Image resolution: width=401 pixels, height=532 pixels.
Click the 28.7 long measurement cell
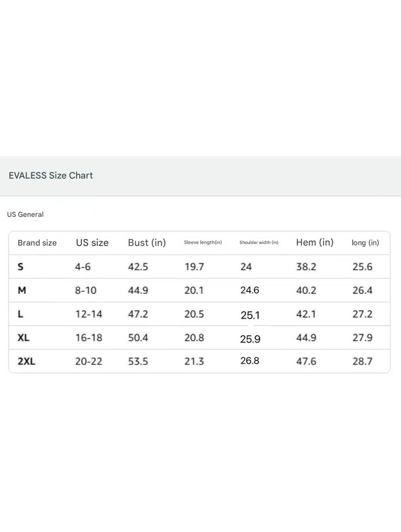(362, 361)
